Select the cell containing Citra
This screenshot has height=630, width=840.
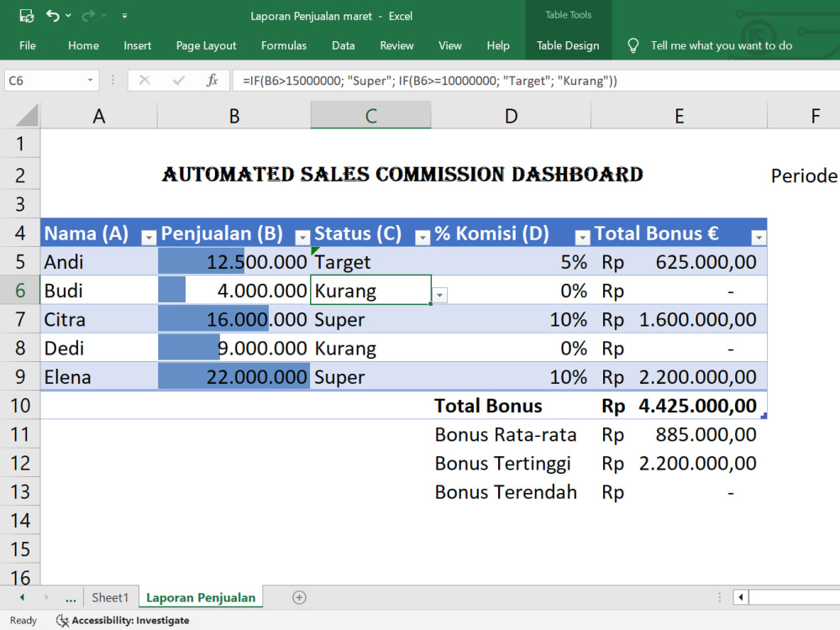tap(98, 319)
